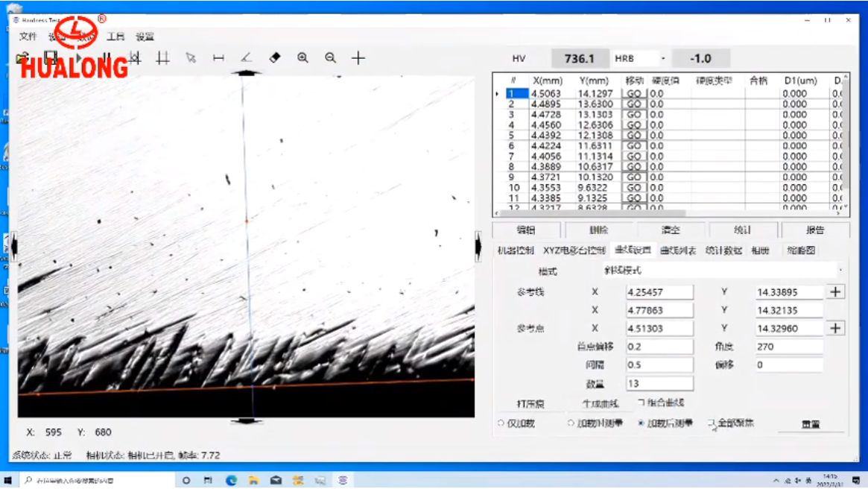
Task: Click GO button in row 10
Action: [634, 187]
